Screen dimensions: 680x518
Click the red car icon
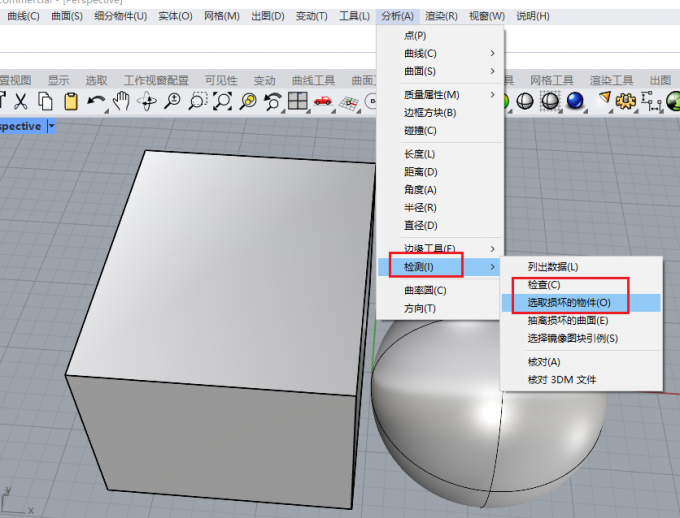(323, 102)
